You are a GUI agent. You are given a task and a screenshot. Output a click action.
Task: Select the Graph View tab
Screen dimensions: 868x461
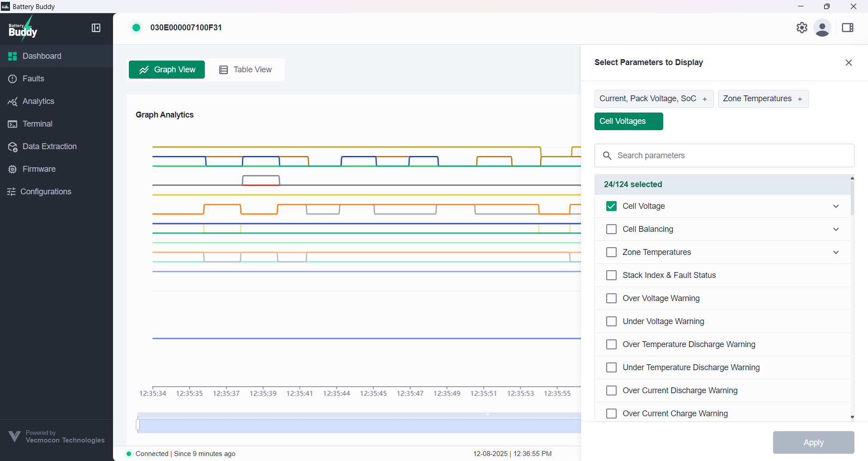tap(167, 70)
